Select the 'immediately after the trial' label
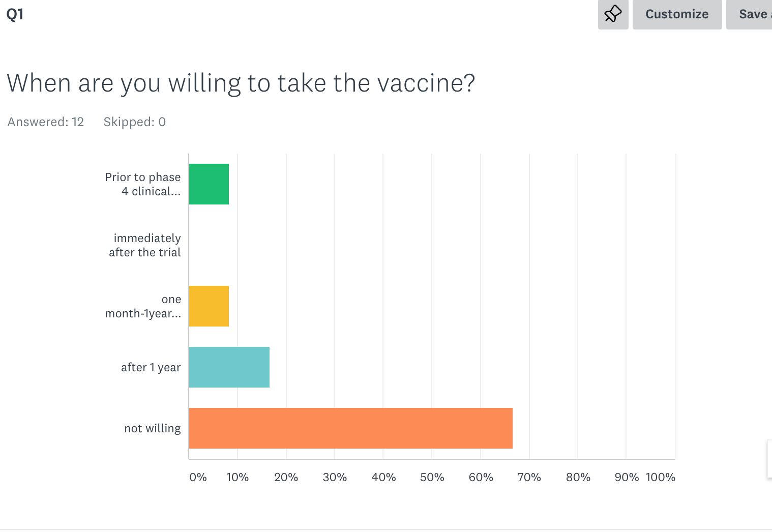Image resolution: width=772 pixels, height=532 pixels. (x=145, y=245)
